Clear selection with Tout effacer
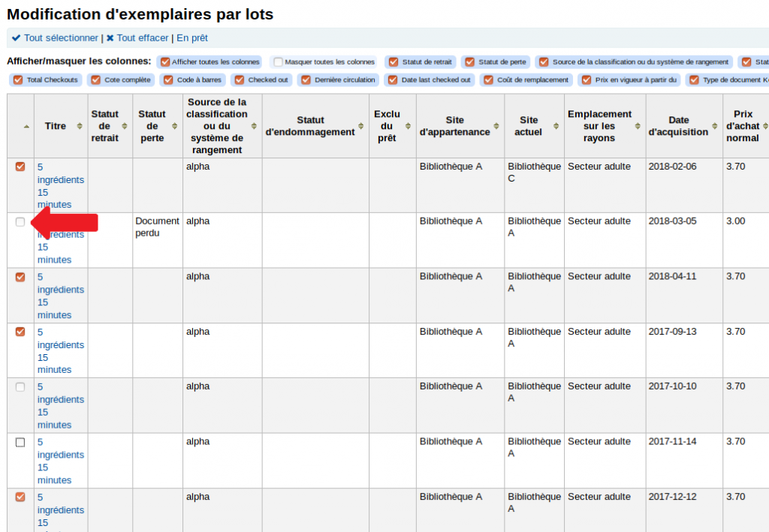The width and height of the screenshot is (769, 532). coord(142,38)
